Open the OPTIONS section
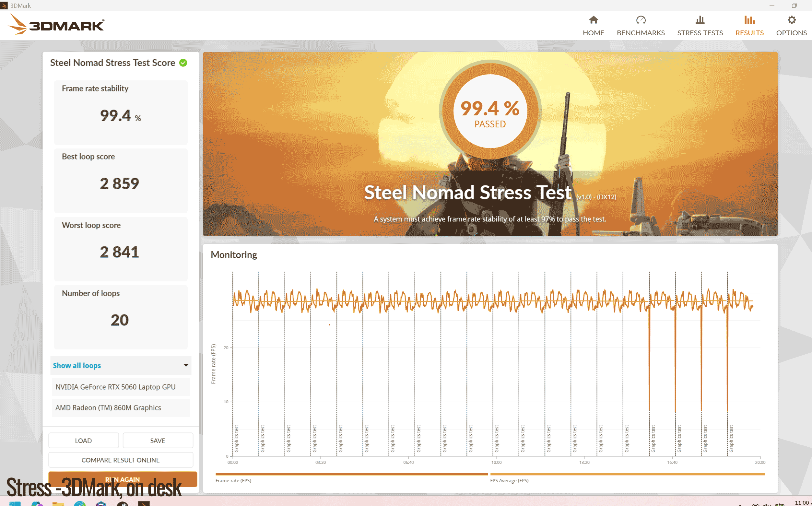The image size is (812, 506). [791, 26]
